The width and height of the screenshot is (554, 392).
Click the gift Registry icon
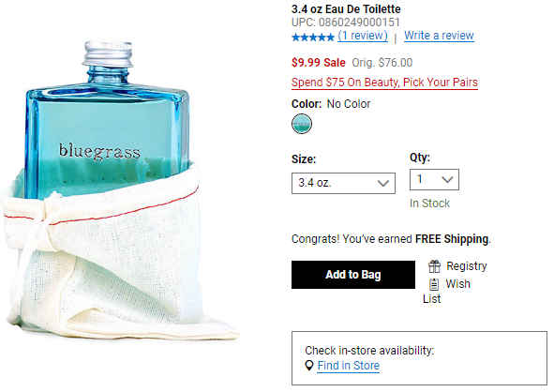(x=434, y=266)
